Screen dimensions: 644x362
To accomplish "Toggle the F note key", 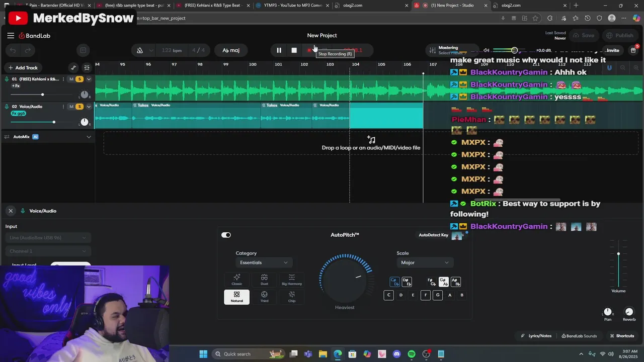I will pos(426,295).
